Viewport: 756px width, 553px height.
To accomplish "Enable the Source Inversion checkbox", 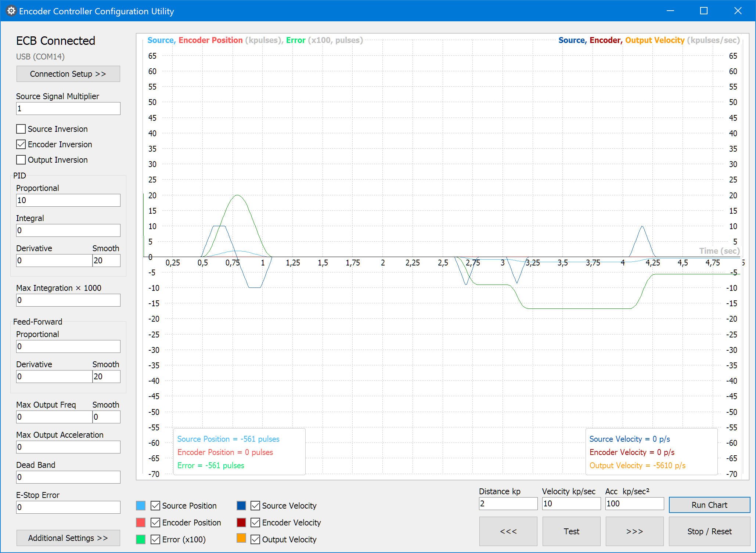I will click(x=21, y=129).
